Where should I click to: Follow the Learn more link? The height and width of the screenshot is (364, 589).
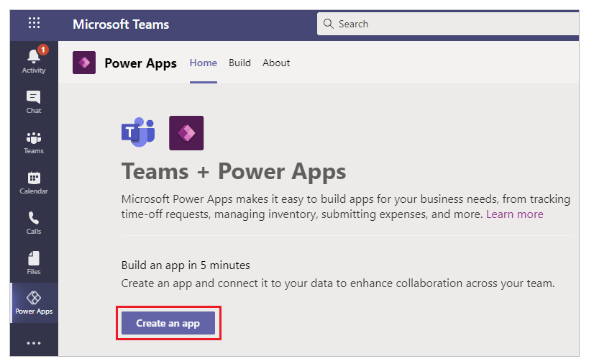pyautogui.click(x=515, y=214)
